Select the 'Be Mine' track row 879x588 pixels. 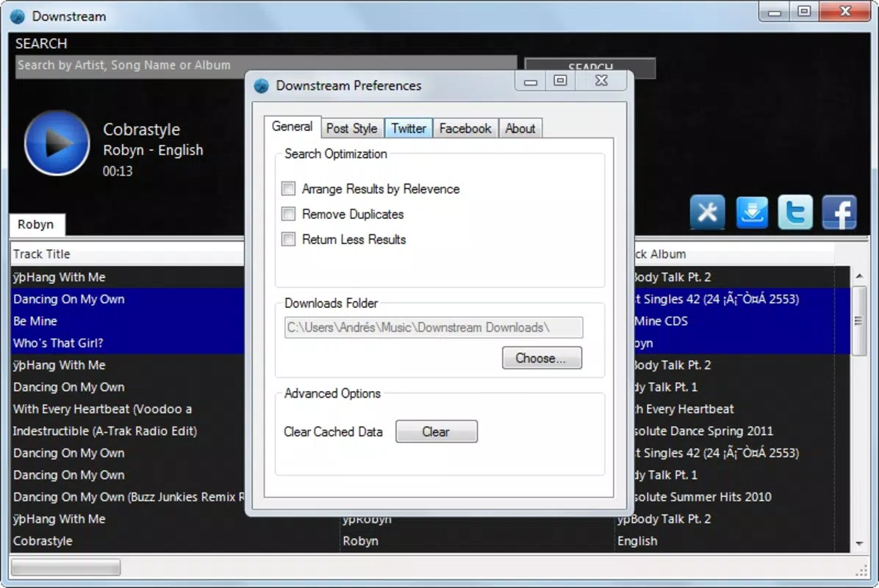click(x=128, y=320)
